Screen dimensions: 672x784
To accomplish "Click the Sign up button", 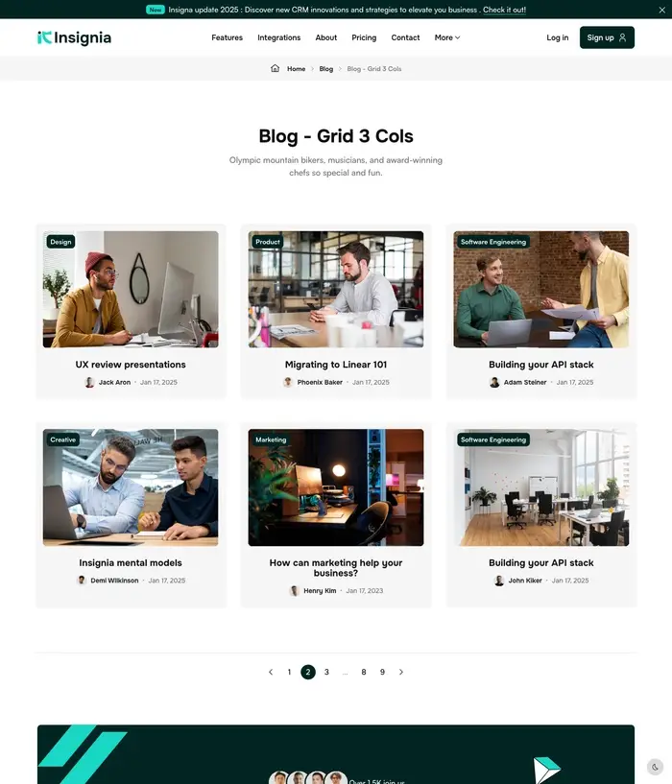I will (607, 37).
